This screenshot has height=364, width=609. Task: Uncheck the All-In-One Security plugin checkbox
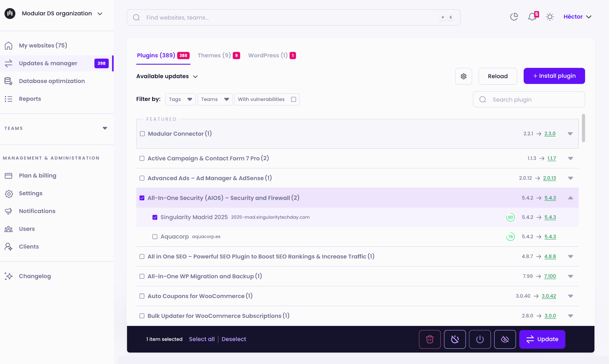coord(142,198)
